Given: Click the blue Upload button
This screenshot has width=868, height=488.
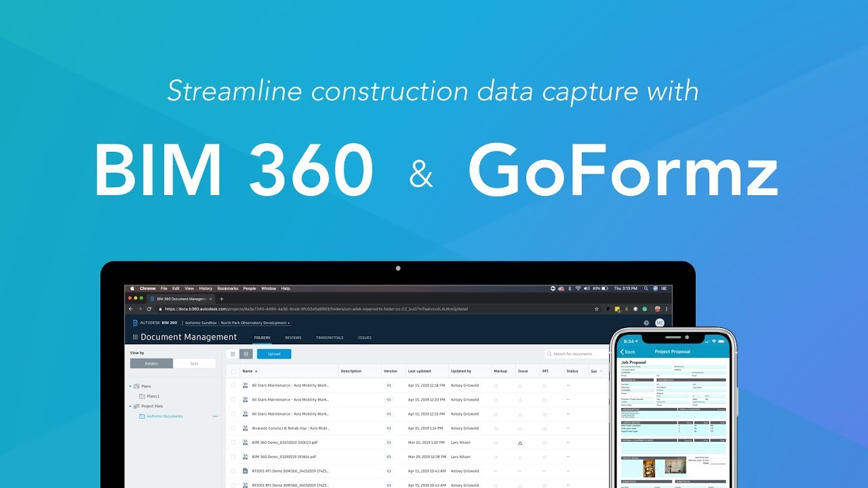Looking at the screenshot, I should [274, 354].
